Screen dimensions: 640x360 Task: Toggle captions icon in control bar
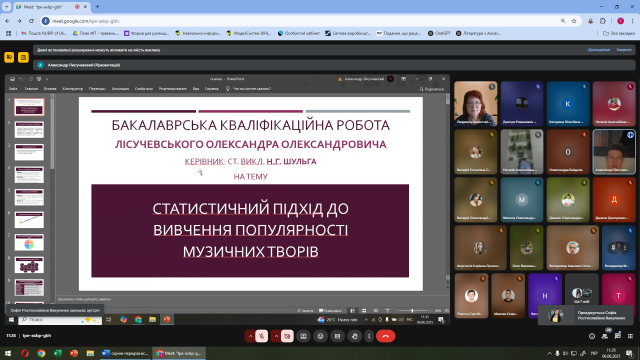tap(337, 336)
